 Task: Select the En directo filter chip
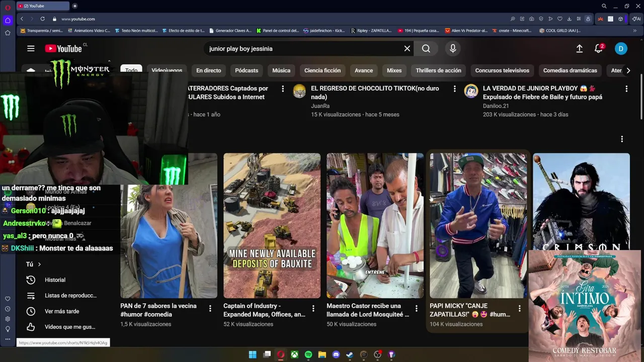[x=208, y=70]
